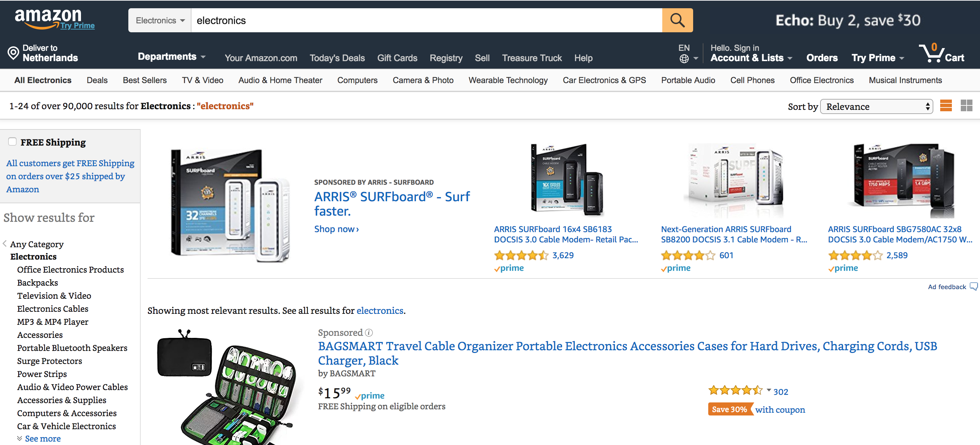Click the Save 30% coupon badge
Screen dimensions: 980x445
click(x=729, y=410)
